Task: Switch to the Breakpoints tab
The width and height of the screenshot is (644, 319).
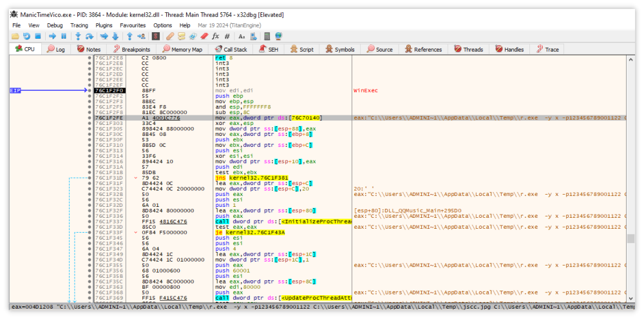Action: click(x=132, y=49)
